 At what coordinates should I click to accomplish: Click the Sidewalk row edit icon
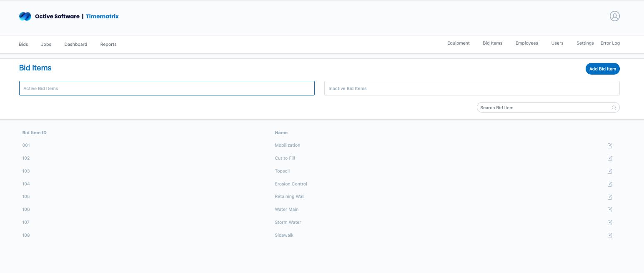609,235
